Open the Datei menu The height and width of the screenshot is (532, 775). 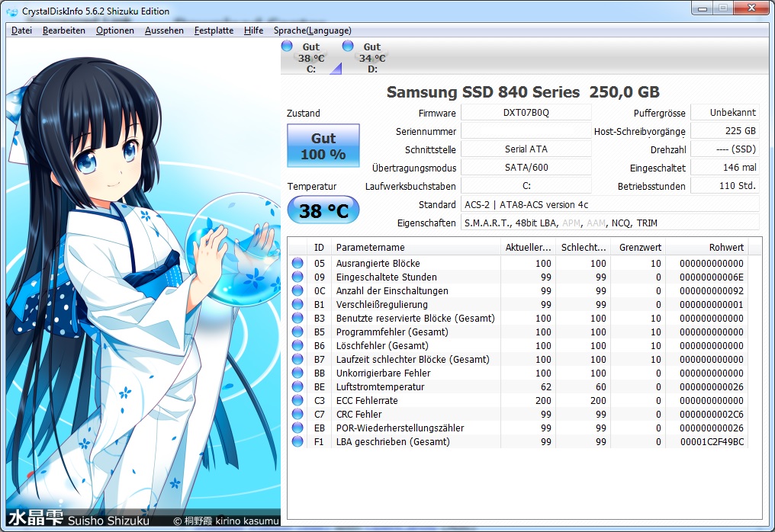(21, 30)
